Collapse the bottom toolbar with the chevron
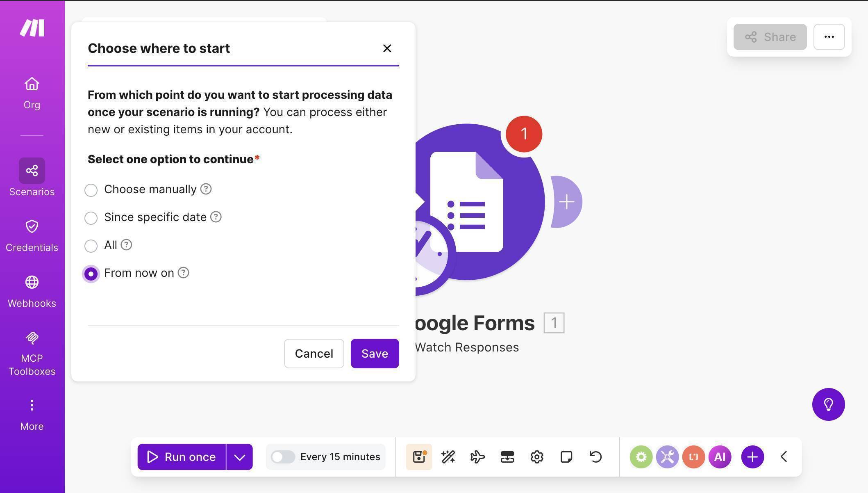Image resolution: width=868 pixels, height=493 pixels. [784, 456]
